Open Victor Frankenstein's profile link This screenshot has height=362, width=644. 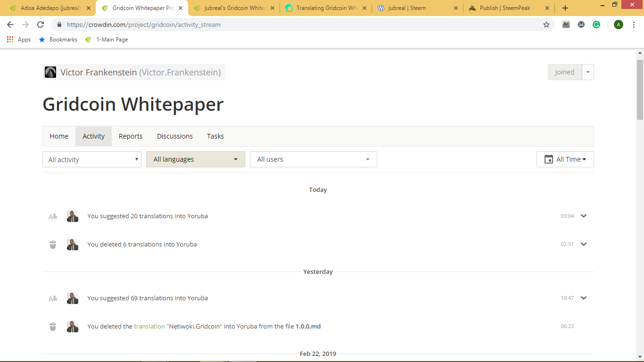(140, 73)
